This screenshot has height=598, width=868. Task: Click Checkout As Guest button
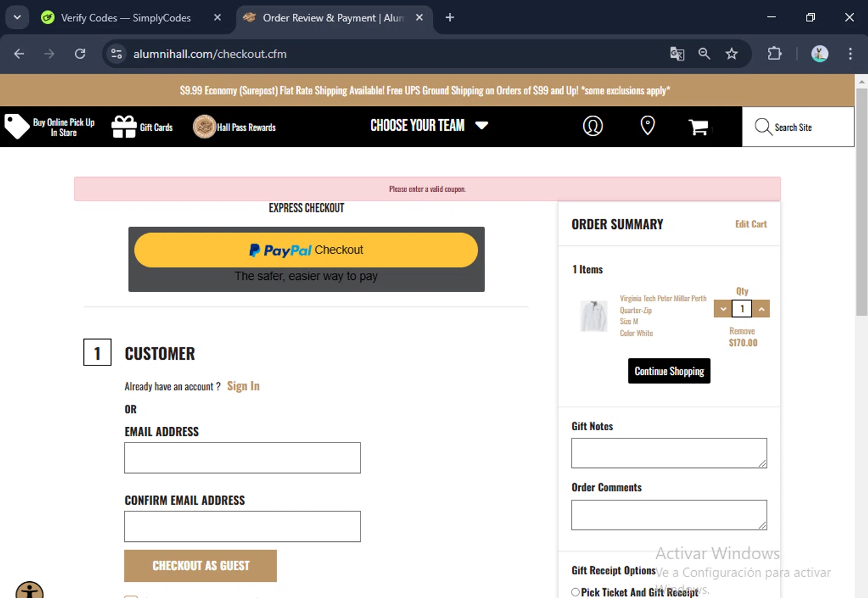click(200, 566)
